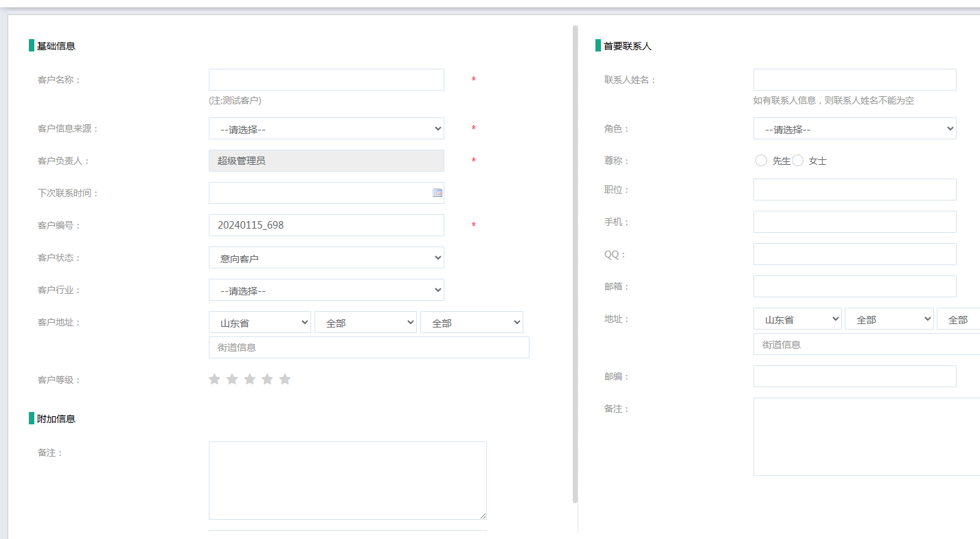Click the vertical scrollbar of the left panel
Viewport: 980px width, 539px height.
pos(575,264)
